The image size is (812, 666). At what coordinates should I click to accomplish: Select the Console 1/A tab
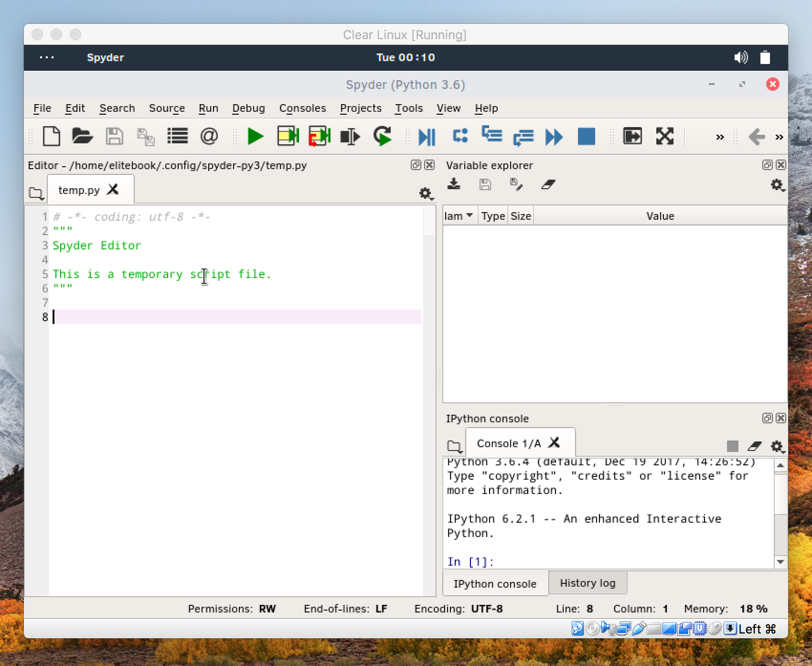(509, 443)
